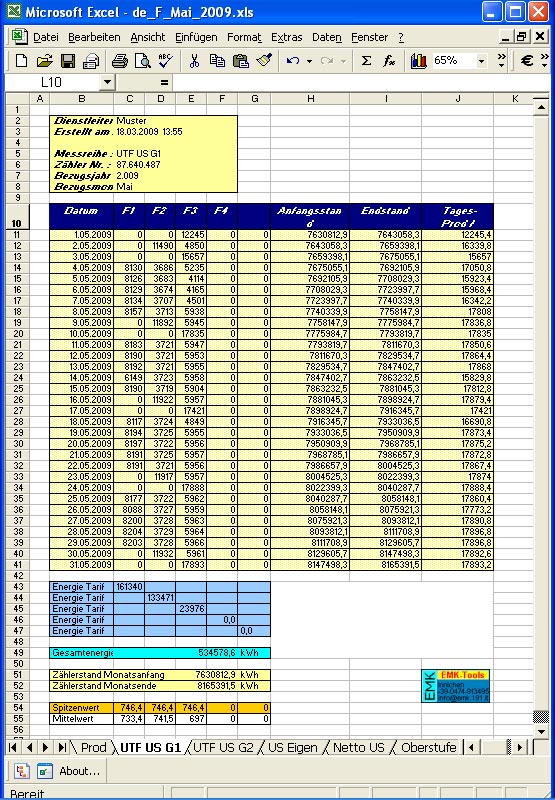555x800 pixels.
Task: Go to next sheet tab arrow
Action: coord(45,747)
